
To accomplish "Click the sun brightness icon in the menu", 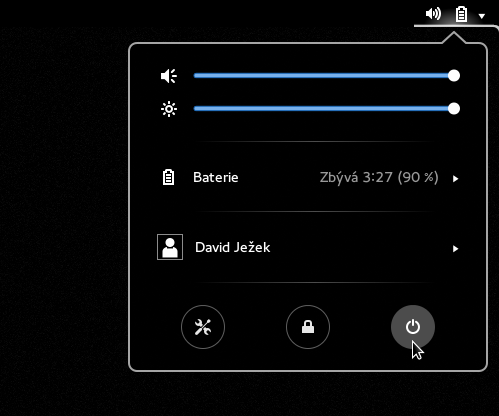I will (x=169, y=109).
